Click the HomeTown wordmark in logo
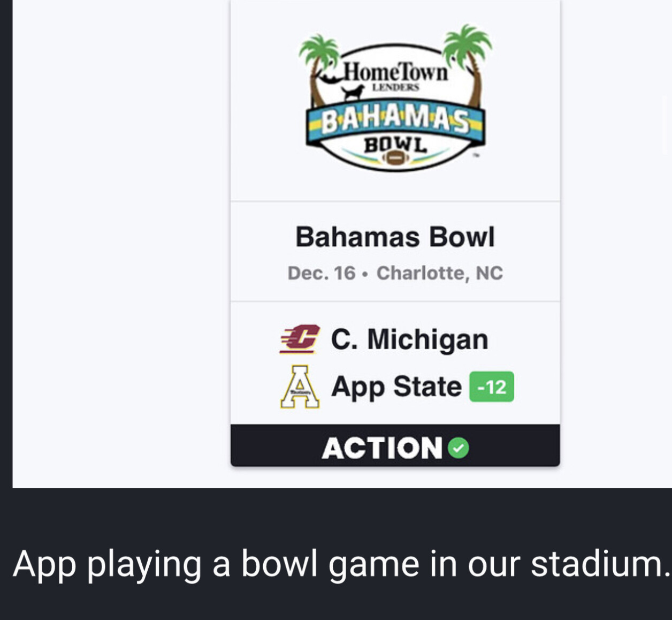672x620 pixels. (395, 71)
